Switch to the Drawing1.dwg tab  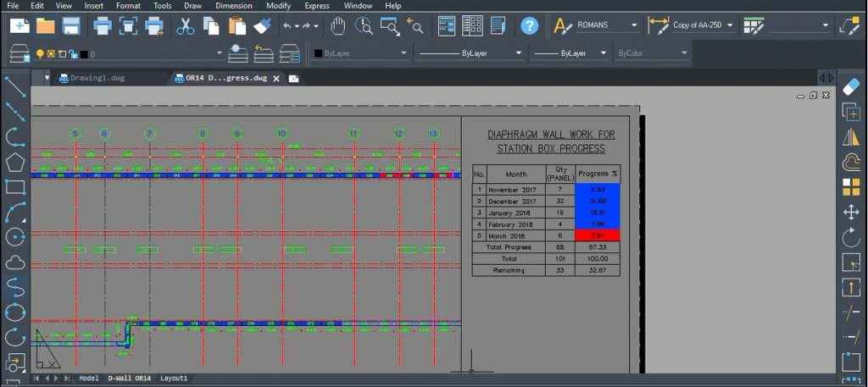point(96,78)
